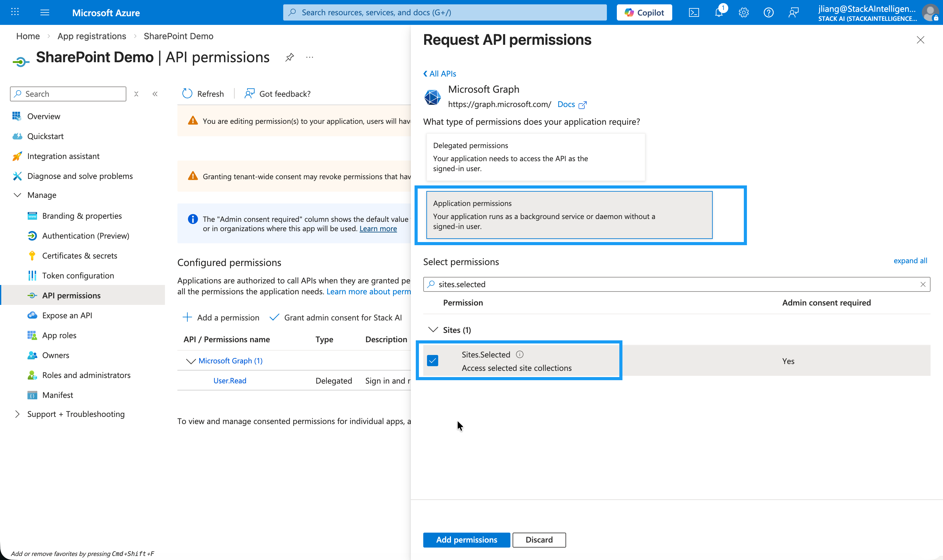Screen dimensions: 943x560
Task: Click the help question mark icon
Action: coord(768,12)
